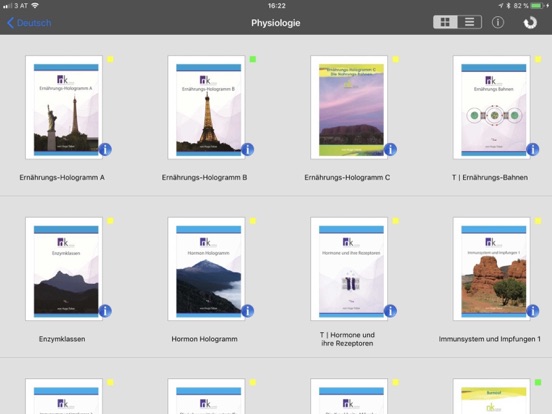
Task: Open info for T | Ernährungs-Bahnen
Action: (533, 149)
